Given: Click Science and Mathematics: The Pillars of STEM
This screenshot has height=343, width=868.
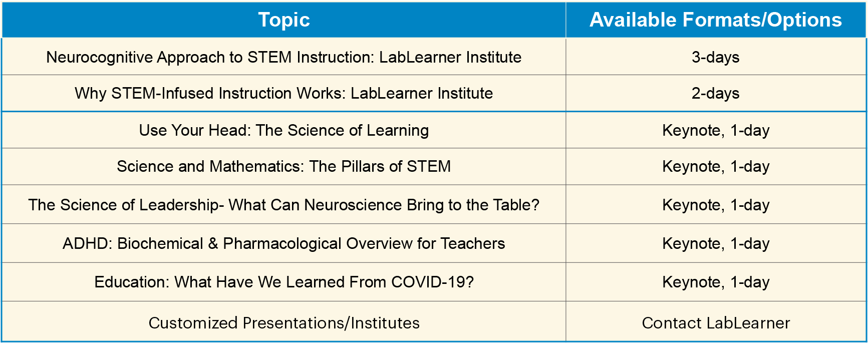Looking at the screenshot, I should click(x=283, y=166).
